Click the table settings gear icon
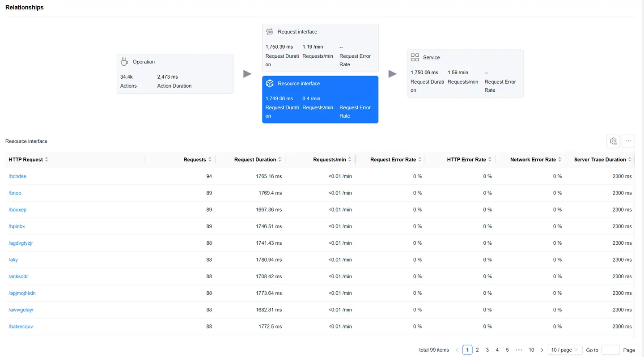 point(613,141)
